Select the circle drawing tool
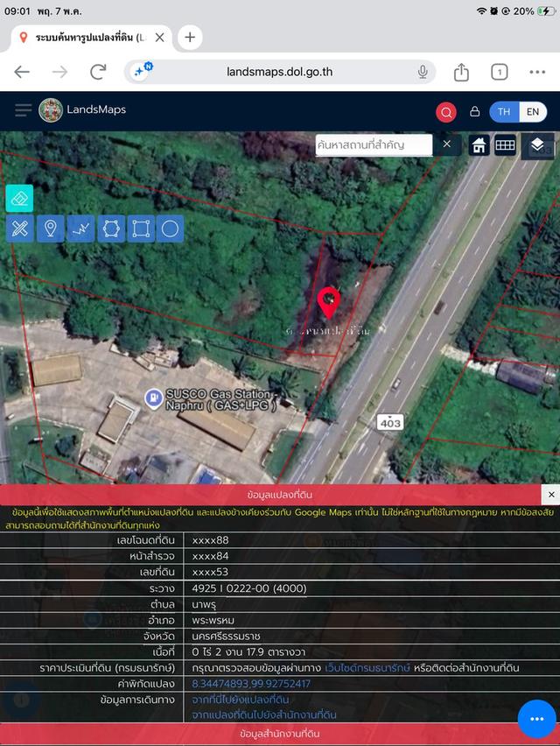Image resolution: width=560 pixels, height=746 pixels. click(x=170, y=229)
